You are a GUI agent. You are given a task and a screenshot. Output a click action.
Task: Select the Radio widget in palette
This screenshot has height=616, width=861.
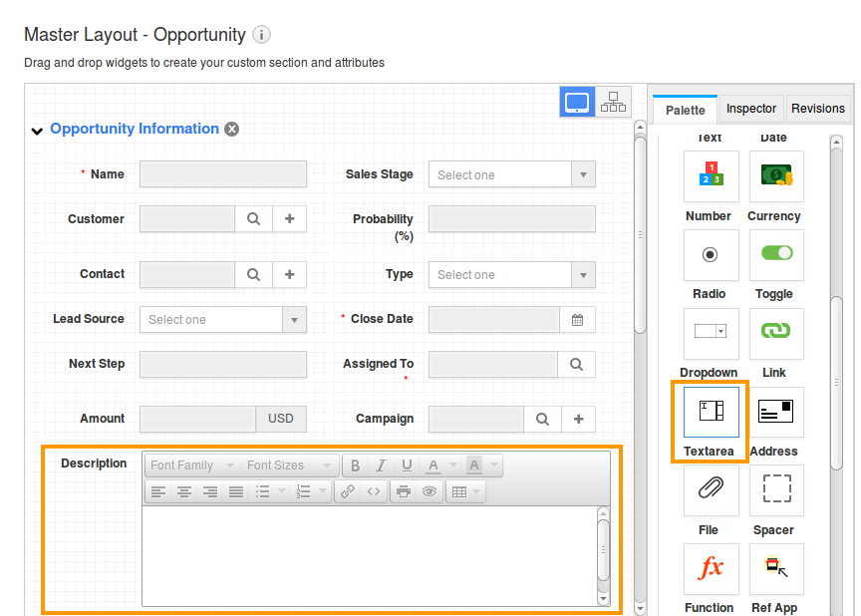coord(711,254)
